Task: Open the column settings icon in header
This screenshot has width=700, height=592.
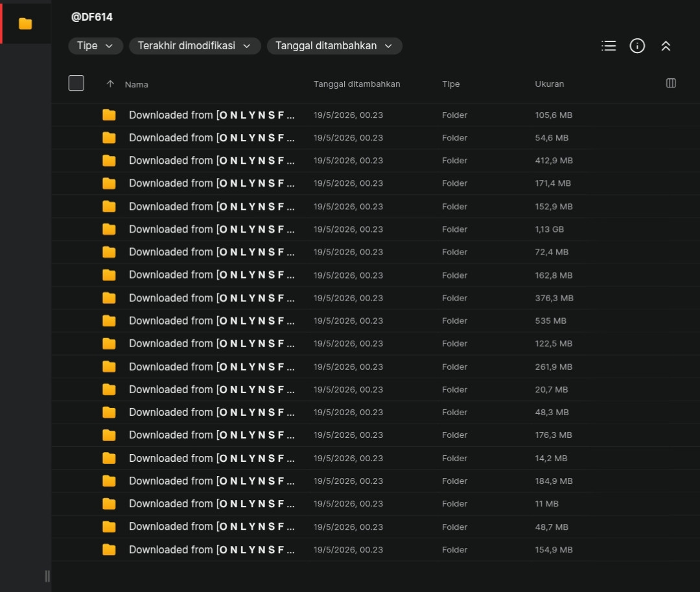Action: (671, 83)
